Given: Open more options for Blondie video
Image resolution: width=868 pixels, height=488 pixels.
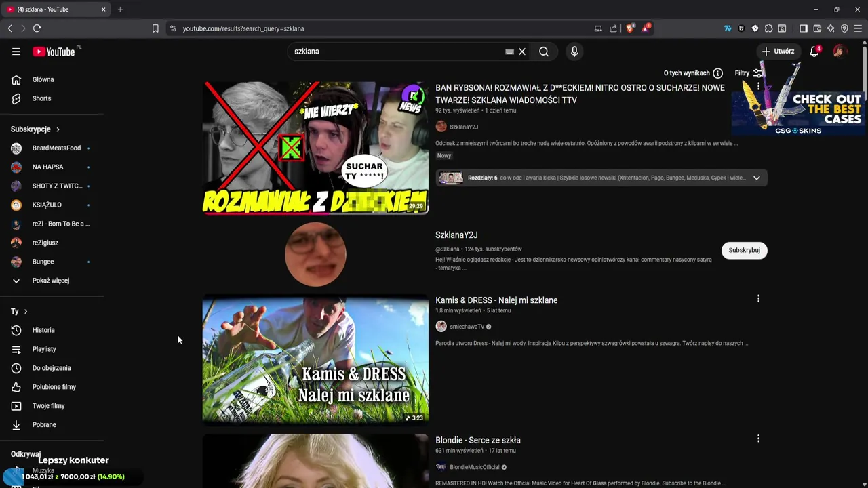Looking at the screenshot, I should pos(758,439).
